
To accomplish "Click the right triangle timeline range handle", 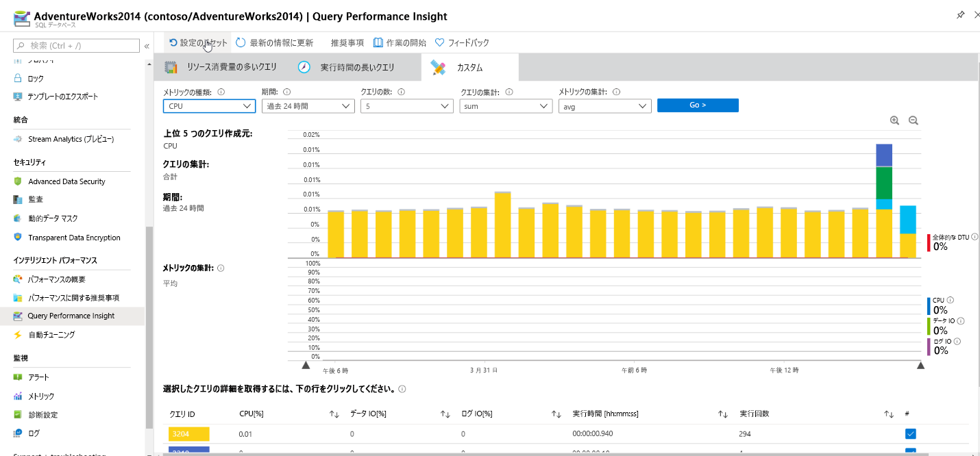I will pyautogui.click(x=920, y=365).
